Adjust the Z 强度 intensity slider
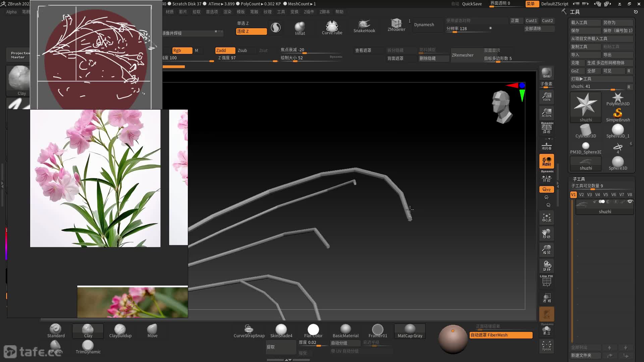Screen dimensions: 644x362 (248, 58)
